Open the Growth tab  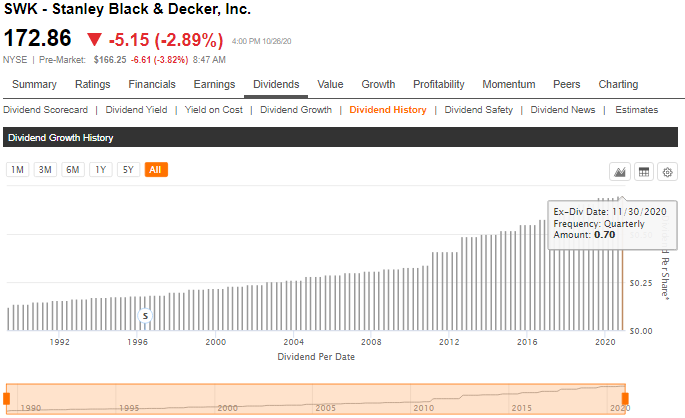pyautogui.click(x=378, y=84)
